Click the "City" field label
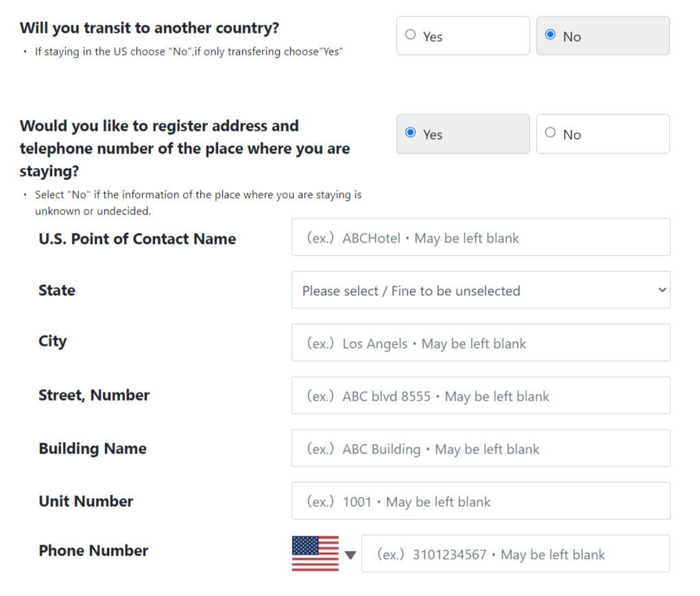The image size is (700, 596). 53,341
